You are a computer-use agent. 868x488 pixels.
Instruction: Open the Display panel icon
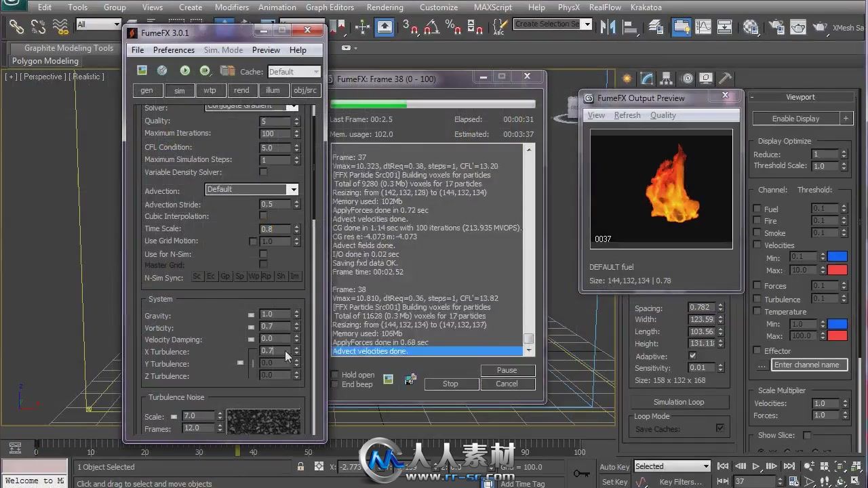pyautogui.click(x=706, y=79)
